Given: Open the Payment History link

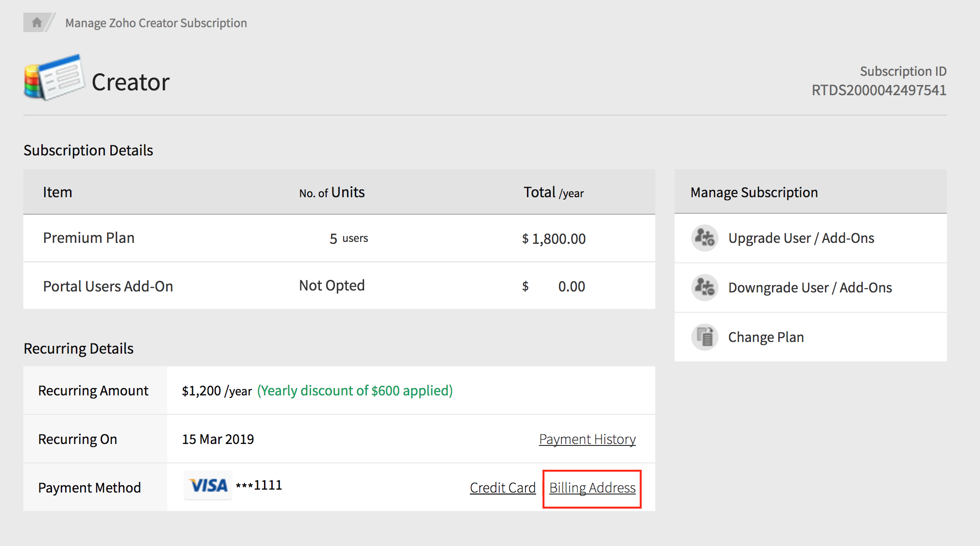Looking at the screenshot, I should pyautogui.click(x=587, y=439).
